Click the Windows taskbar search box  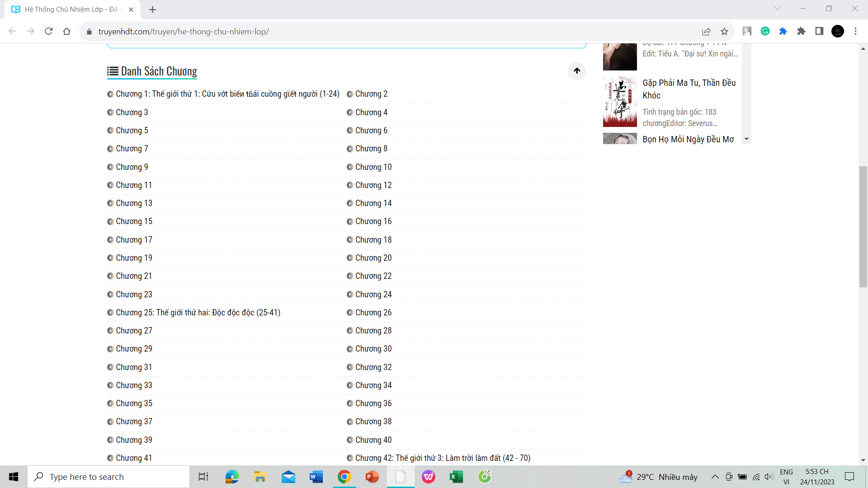(108, 477)
